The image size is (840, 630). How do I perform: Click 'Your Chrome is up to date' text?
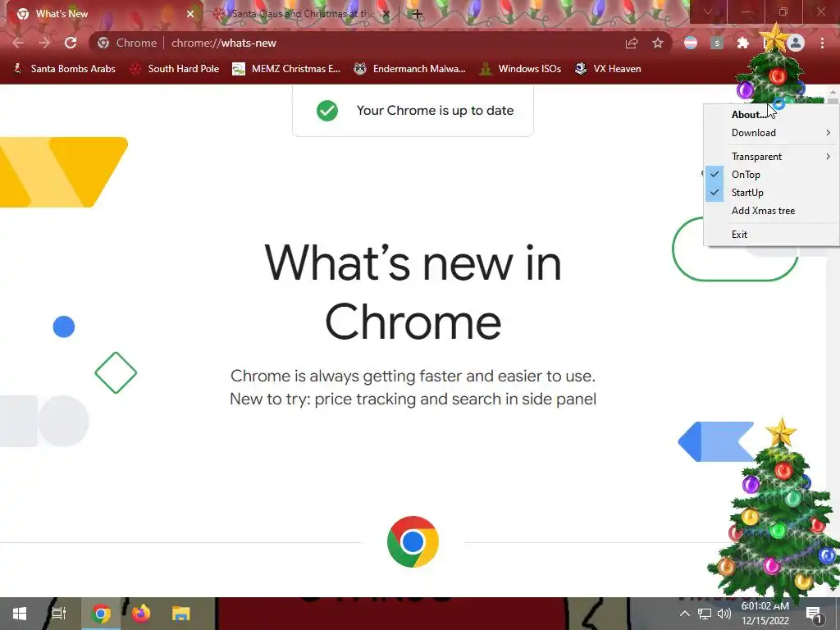[x=435, y=111]
